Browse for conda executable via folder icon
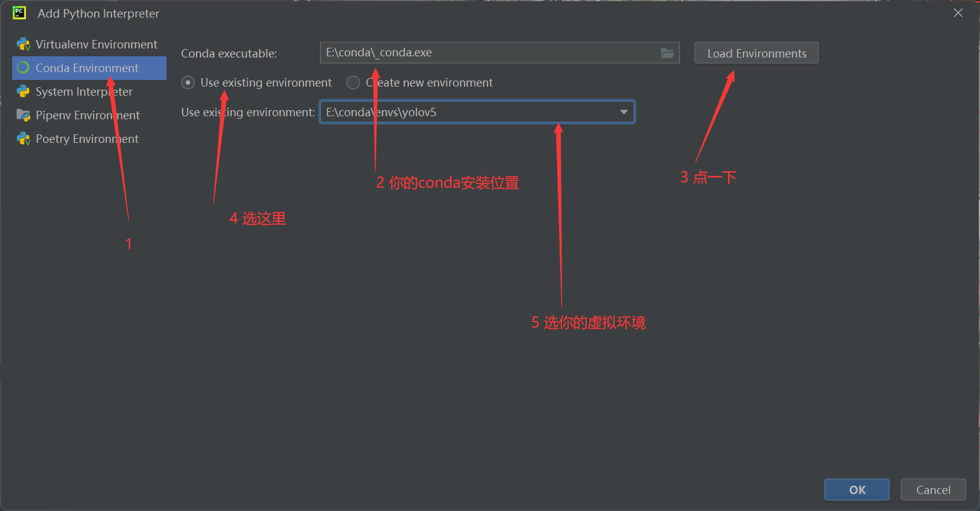 tap(667, 53)
